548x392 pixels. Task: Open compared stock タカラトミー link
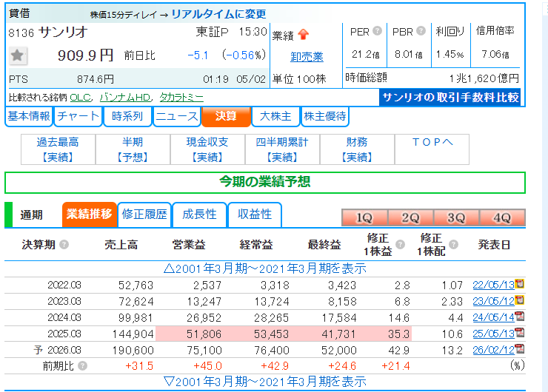pos(181,98)
